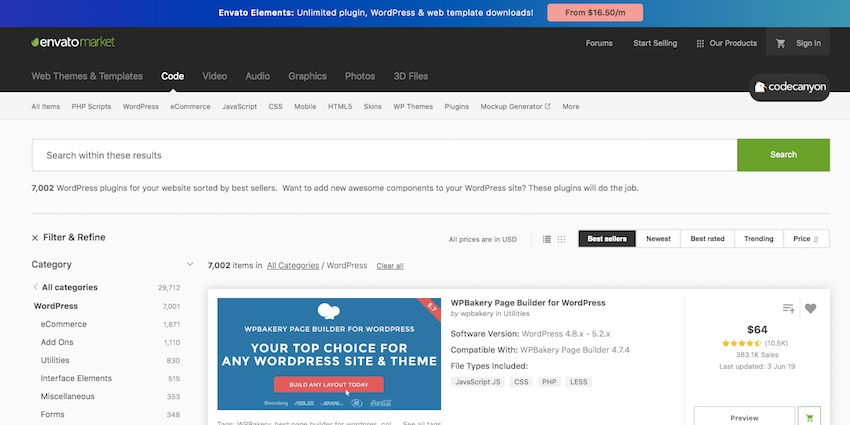Filter by Interface Elements category
This screenshot has width=850, height=425.
click(x=76, y=378)
